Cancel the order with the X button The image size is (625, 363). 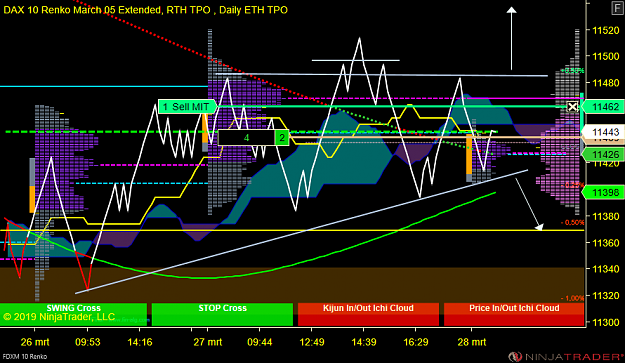coord(572,107)
